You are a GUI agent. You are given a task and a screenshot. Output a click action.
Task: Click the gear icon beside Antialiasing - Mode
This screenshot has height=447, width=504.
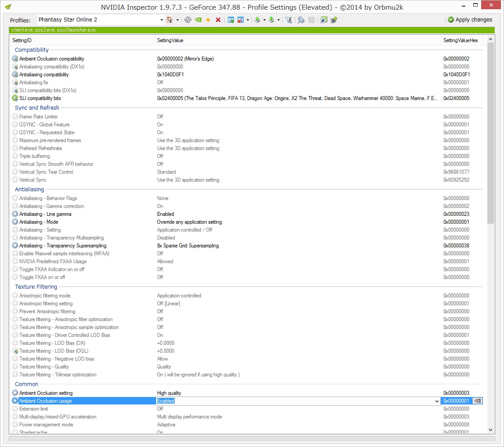(x=15, y=222)
